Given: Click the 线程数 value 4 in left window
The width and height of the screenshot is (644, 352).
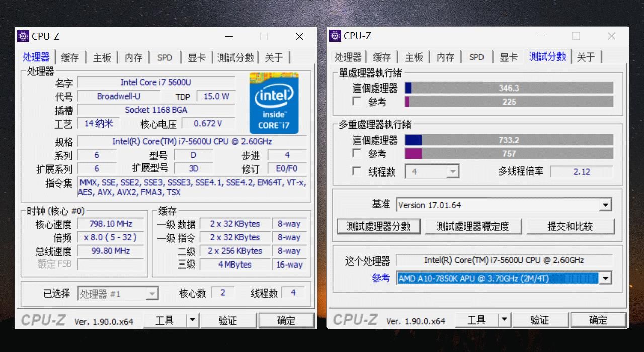Looking at the screenshot, I should pyautogui.click(x=293, y=293).
